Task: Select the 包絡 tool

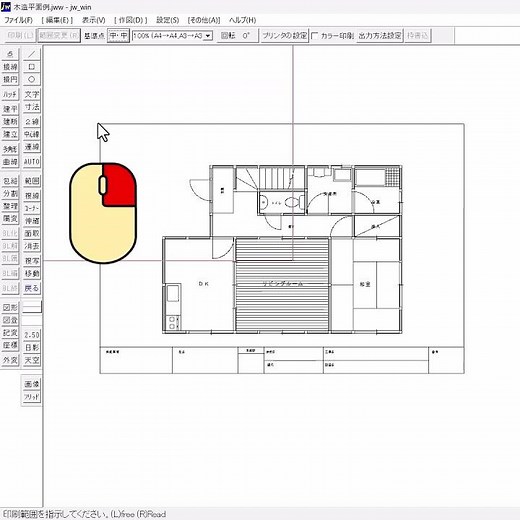Action: pyautogui.click(x=10, y=181)
